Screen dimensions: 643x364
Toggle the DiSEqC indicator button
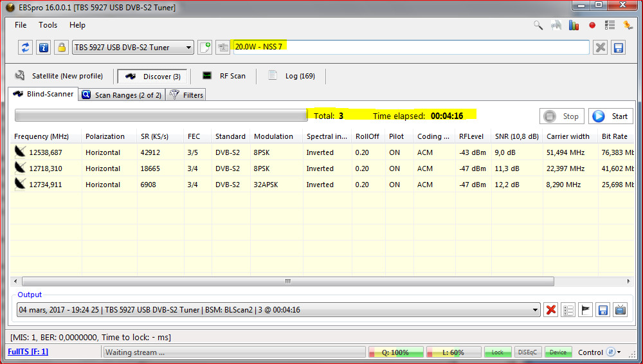coord(528,352)
